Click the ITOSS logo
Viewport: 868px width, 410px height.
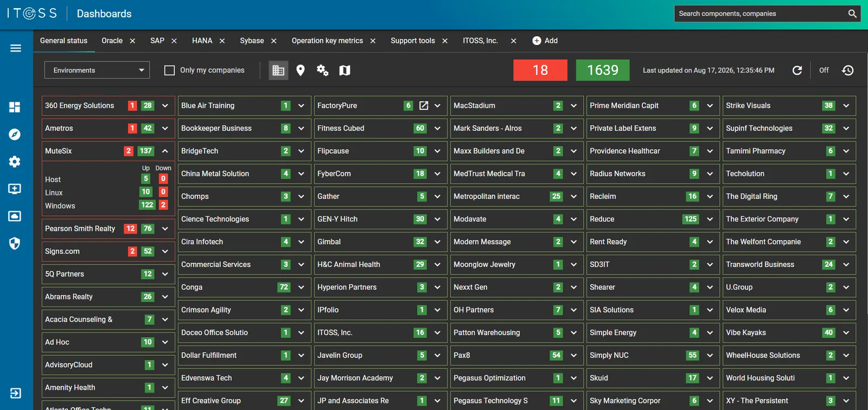[x=32, y=14]
